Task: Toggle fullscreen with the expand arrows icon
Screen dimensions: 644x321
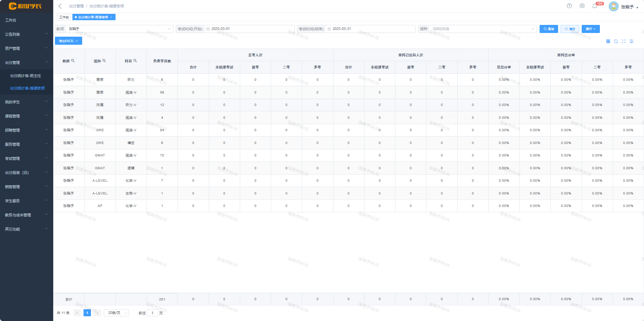Action: (623, 41)
